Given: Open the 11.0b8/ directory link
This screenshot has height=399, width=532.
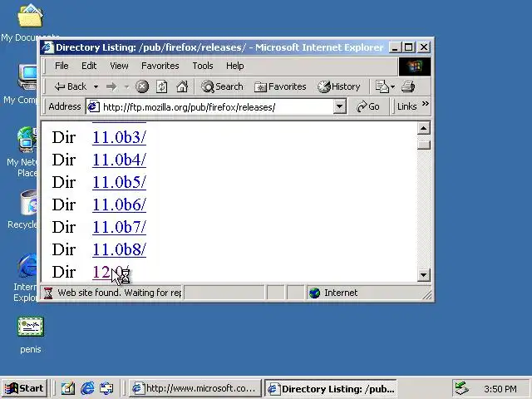Looking at the screenshot, I should pos(119,249).
